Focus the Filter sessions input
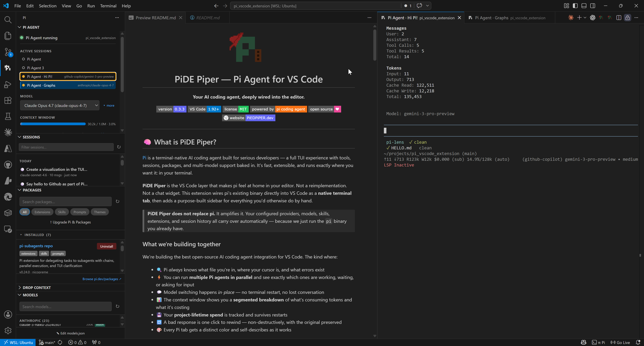Image resolution: width=644 pixels, height=346 pixels. (x=66, y=147)
